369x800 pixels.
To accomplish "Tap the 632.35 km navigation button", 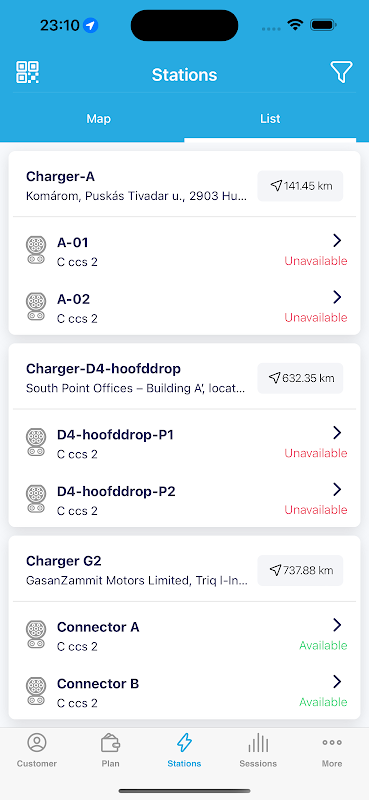I will 300,378.
